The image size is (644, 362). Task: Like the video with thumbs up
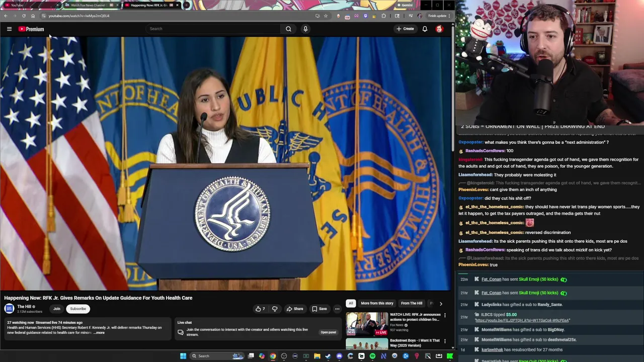[x=260, y=309]
